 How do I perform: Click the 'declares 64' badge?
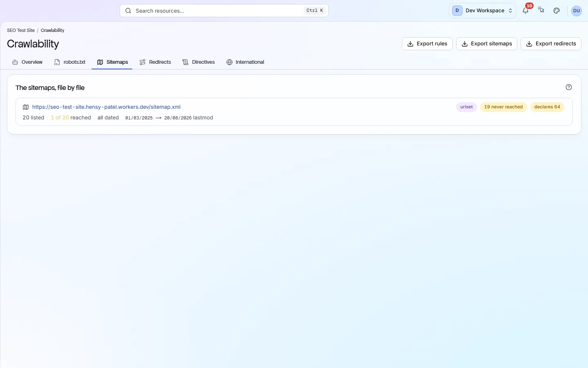point(547,107)
